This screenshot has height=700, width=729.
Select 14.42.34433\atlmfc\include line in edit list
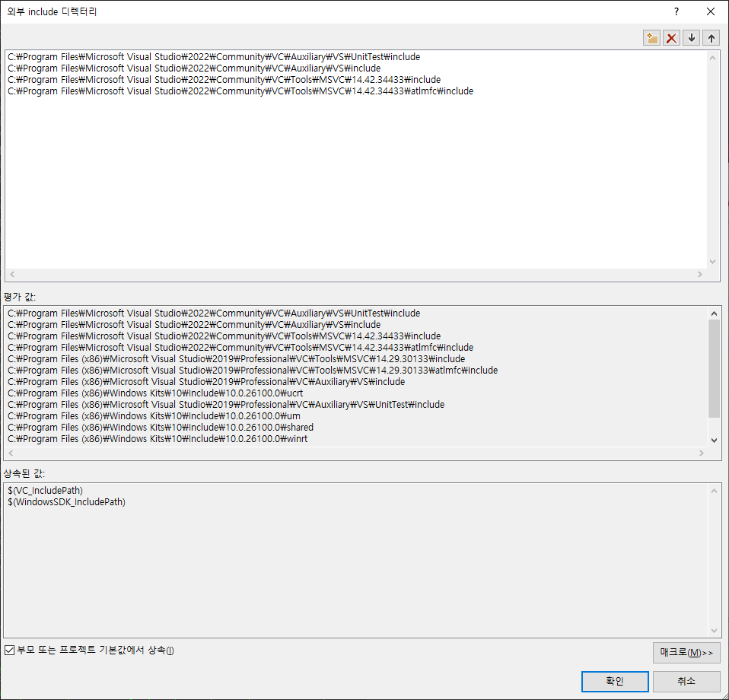[x=240, y=91]
